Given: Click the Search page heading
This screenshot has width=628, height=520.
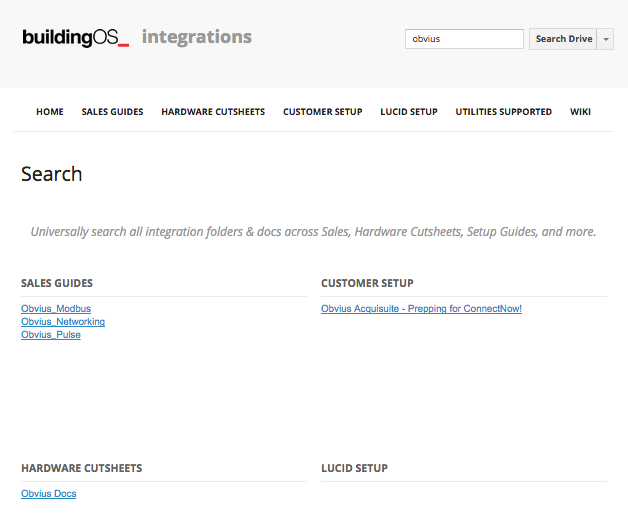Looking at the screenshot, I should coord(52,174).
